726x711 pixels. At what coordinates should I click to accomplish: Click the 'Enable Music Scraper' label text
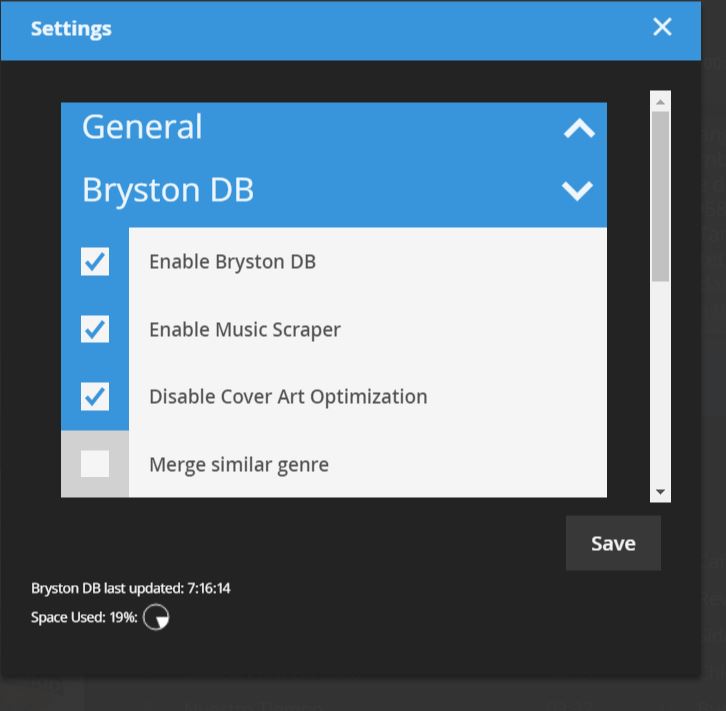pyautogui.click(x=245, y=330)
